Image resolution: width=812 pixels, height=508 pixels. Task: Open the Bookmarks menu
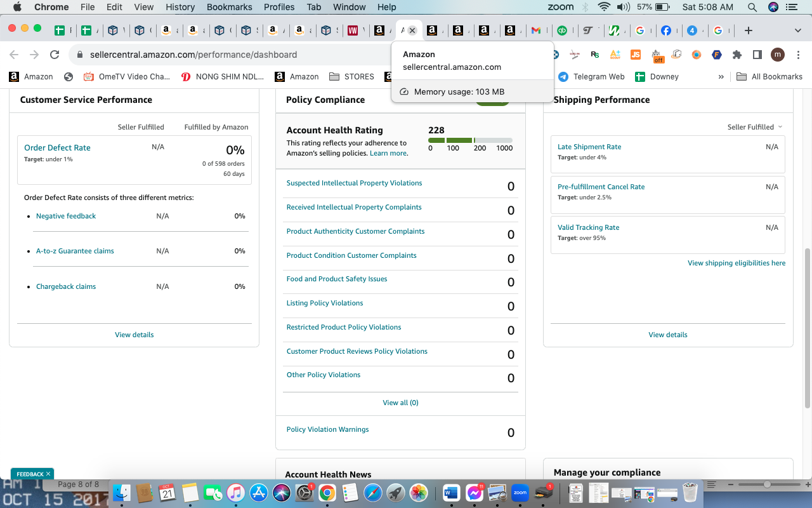point(230,7)
